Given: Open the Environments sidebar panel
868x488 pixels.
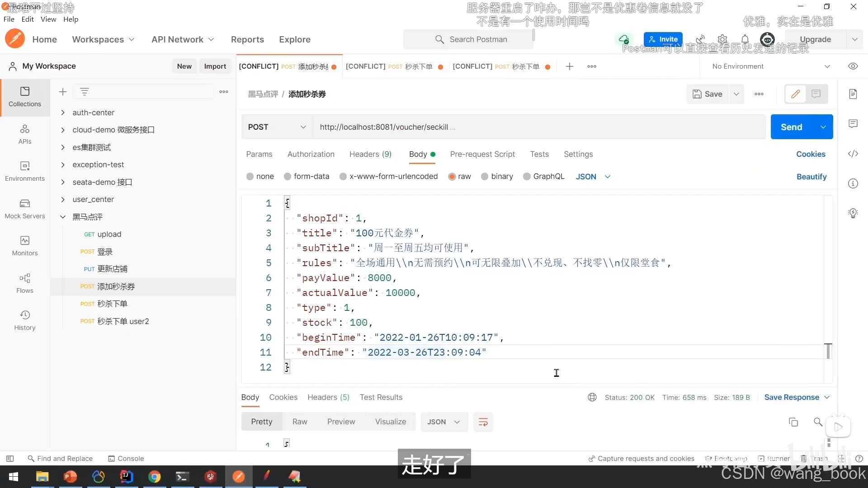Looking at the screenshot, I should [25, 171].
